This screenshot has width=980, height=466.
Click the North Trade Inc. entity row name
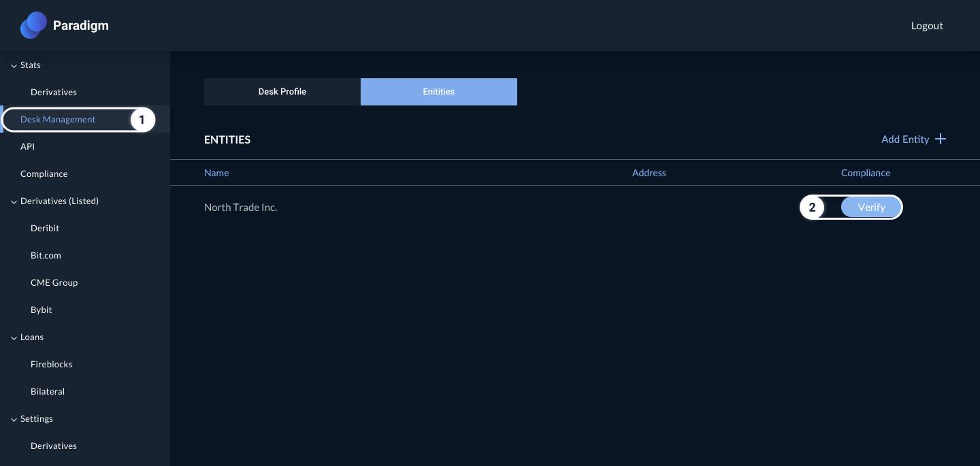240,207
